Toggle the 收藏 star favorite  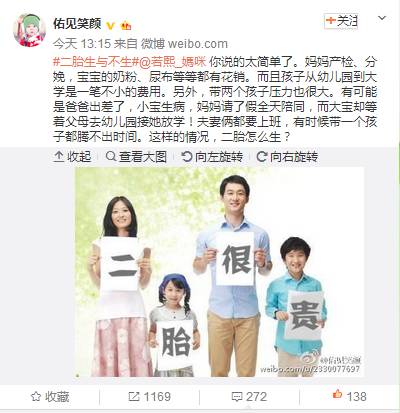click(x=50, y=397)
